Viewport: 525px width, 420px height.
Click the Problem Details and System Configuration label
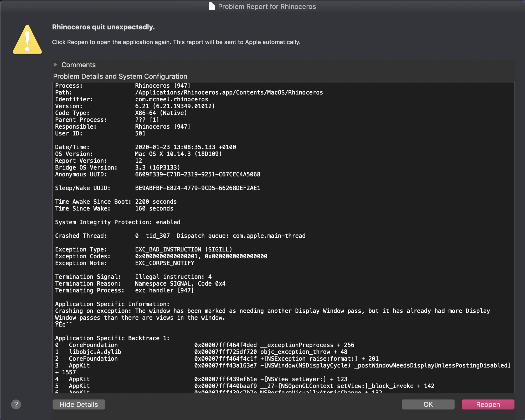[x=120, y=76]
